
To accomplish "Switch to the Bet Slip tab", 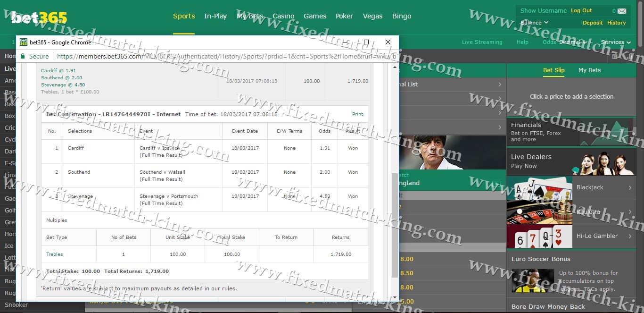I will 553,70.
